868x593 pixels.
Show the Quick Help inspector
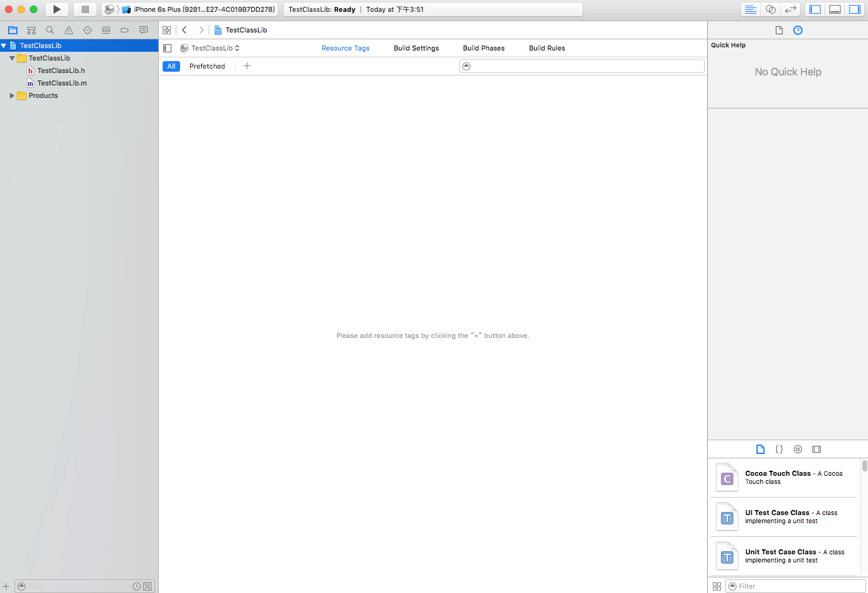point(798,30)
